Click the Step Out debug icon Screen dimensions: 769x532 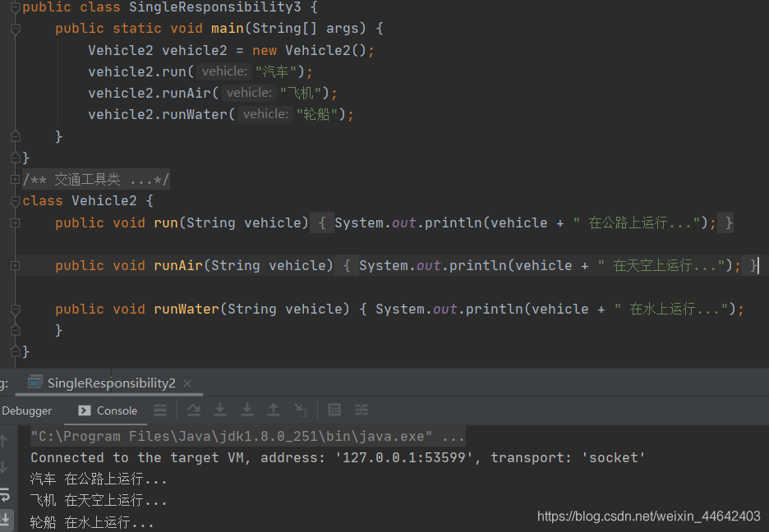point(273,410)
